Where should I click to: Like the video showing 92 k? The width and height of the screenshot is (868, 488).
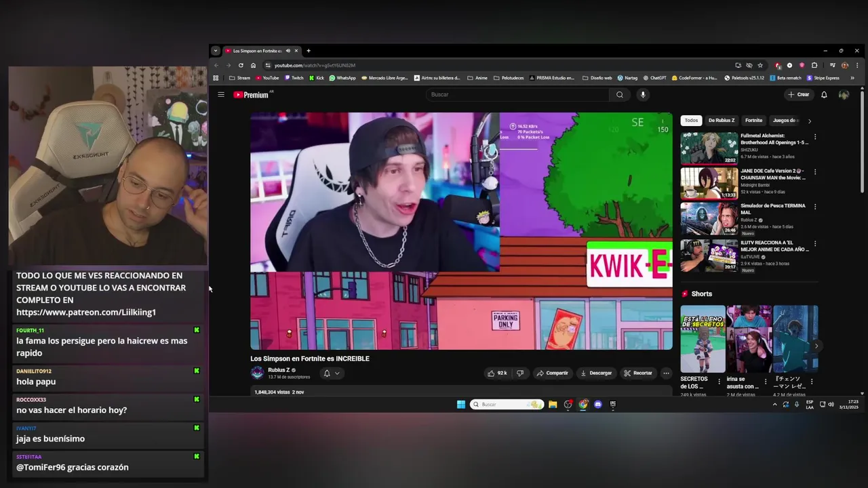(496, 373)
